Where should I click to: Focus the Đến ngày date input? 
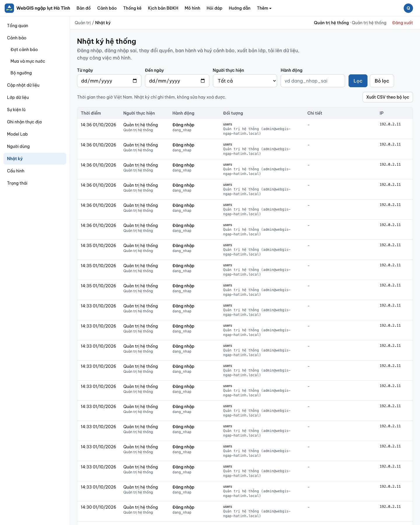tap(177, 81)
